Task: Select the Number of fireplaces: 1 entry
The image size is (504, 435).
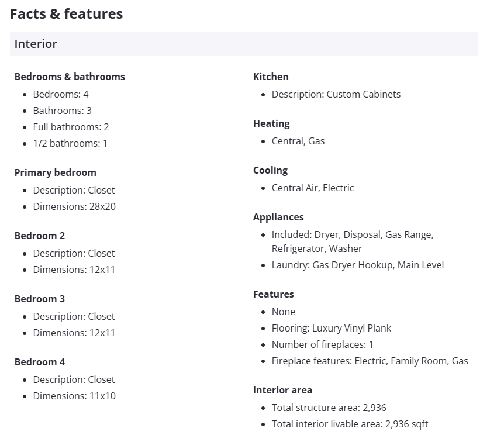Action: pos(322,344)
